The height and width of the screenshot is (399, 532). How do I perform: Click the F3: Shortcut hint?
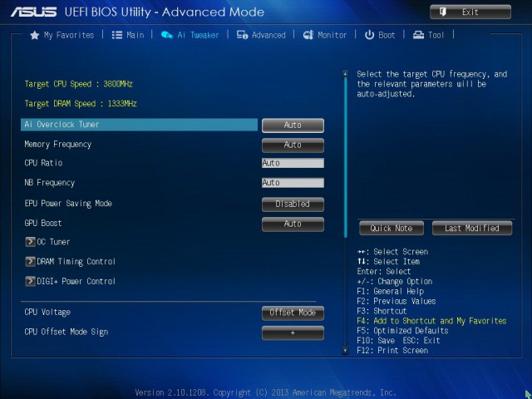382,311
